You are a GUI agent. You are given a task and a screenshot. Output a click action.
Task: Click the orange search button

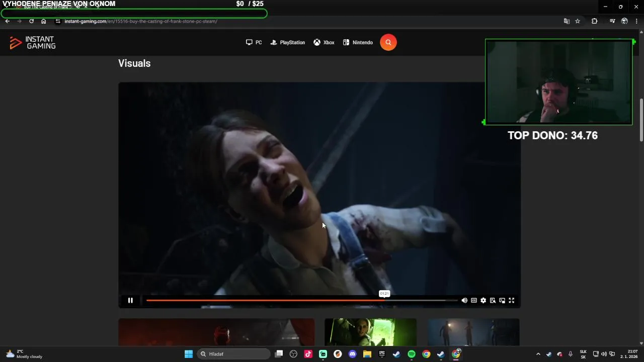(x=388, y=43)
